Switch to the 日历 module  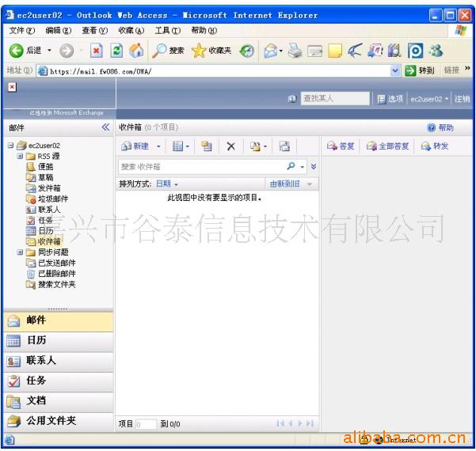tap(59, 340)
